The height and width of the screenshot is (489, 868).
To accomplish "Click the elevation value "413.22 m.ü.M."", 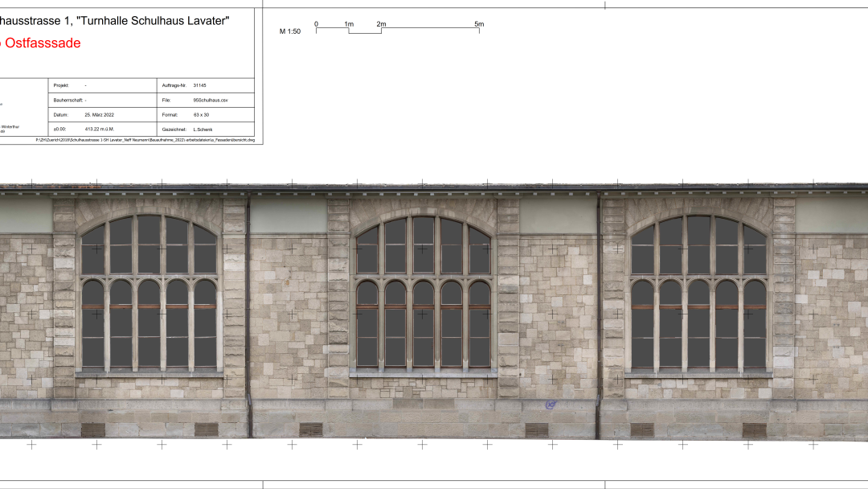I will tap(100, 129).
